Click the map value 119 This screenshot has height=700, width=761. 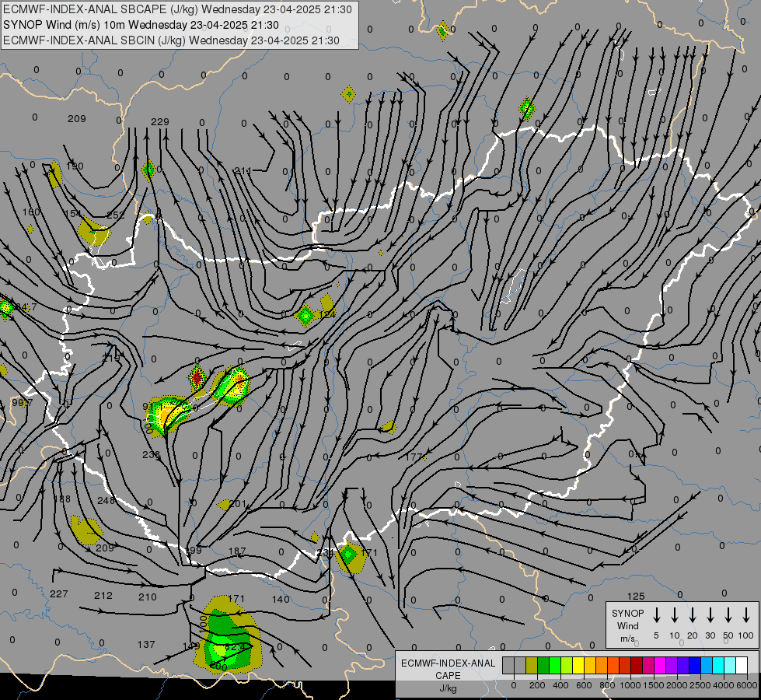[110, 359]
